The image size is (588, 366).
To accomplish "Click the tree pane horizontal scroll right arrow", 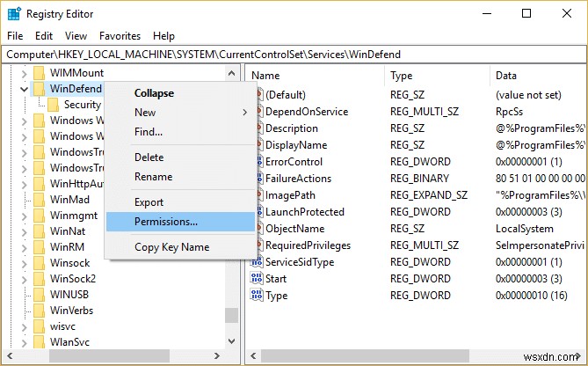I will (x=216, y=355).
